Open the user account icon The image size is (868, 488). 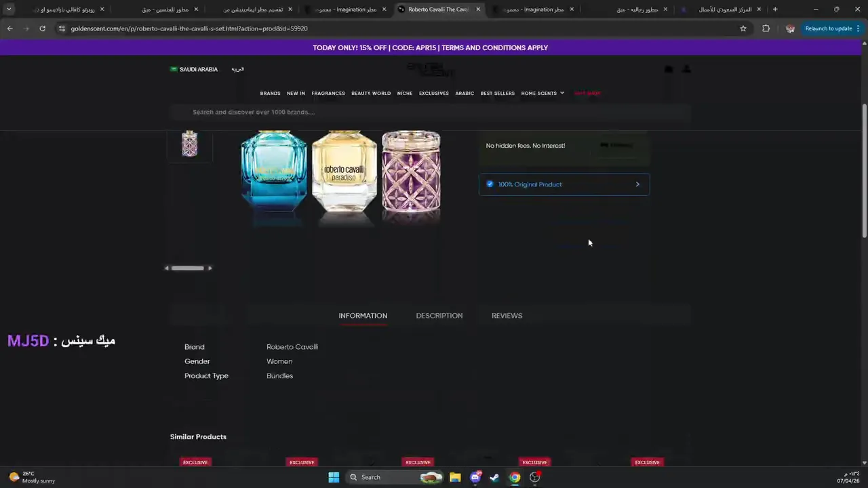(686, 69)
